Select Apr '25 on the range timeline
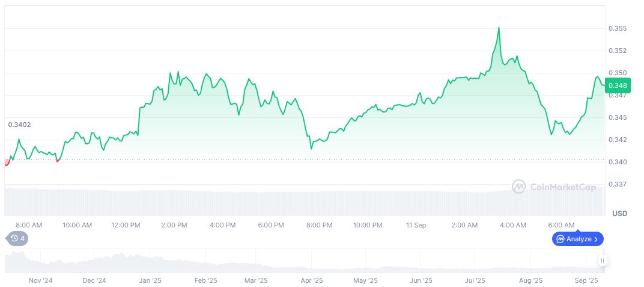 [x=312, y=280]
